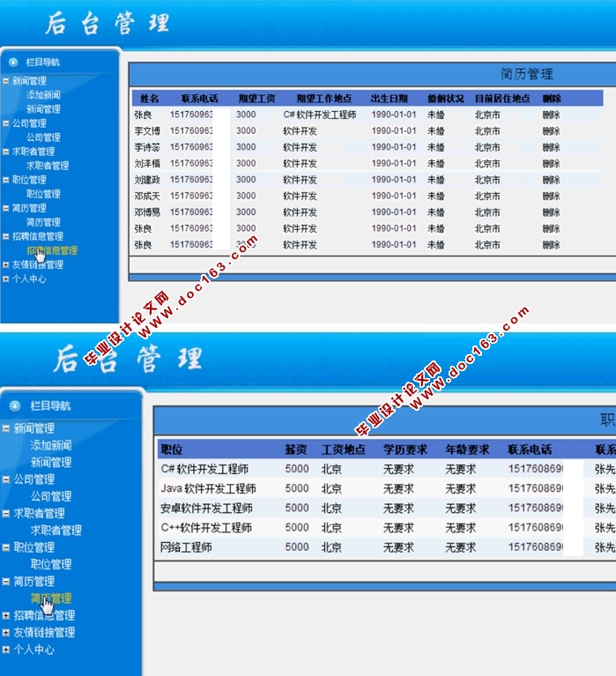Collapse 职位管理 node in the lower sidebar
The height and width of the screenshot is (676, 616).
tap(6, 547)
